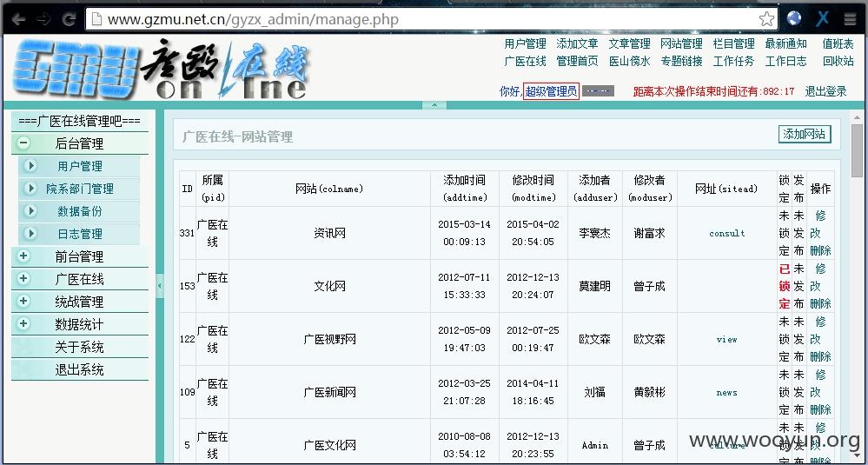The width and height of the screenshot is (868, 465).
Task: Click the 添加网站 button
Action: tap(805, 134)
